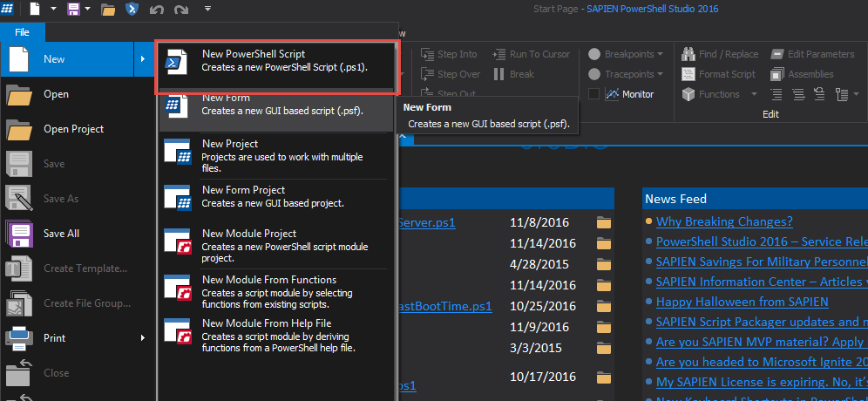868x401 pixels.
Task: Click the Save entry in File menu
Action: [x=77, y=164]
